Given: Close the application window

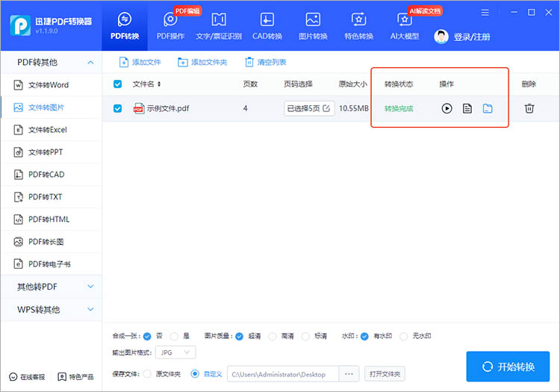Looking at the screenshot, I should (x=549, y=13).
